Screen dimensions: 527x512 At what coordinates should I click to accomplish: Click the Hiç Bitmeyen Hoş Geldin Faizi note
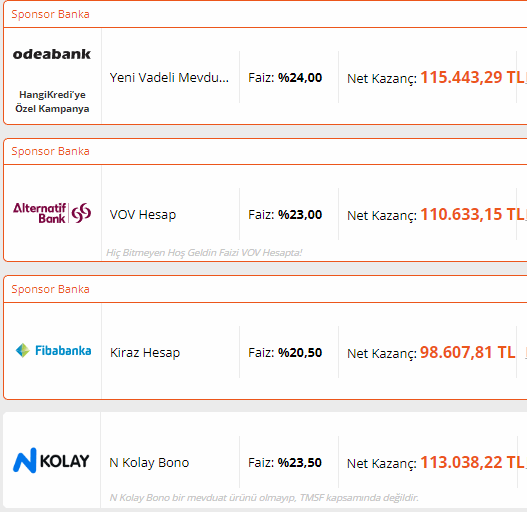click(204, 252)
